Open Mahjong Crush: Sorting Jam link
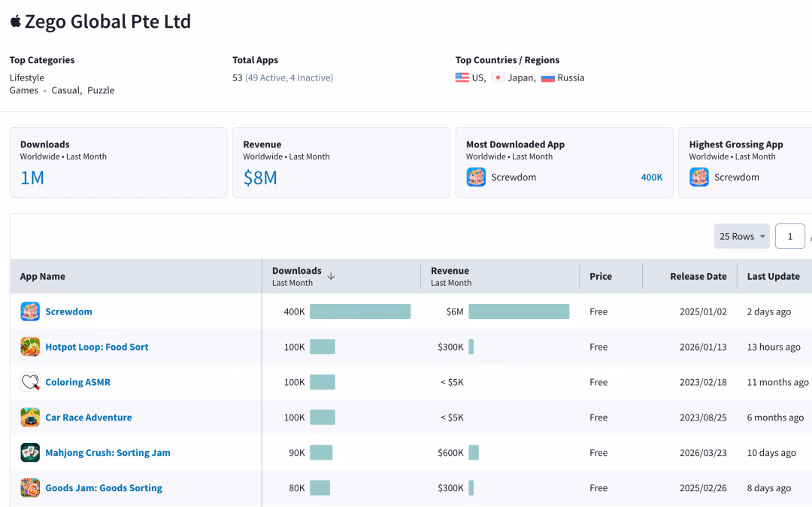 (x=108, y=453)
